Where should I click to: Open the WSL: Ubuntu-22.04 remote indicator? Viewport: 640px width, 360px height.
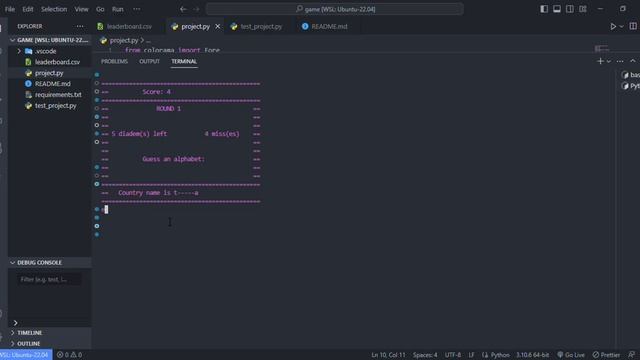(x=25, y=355)
